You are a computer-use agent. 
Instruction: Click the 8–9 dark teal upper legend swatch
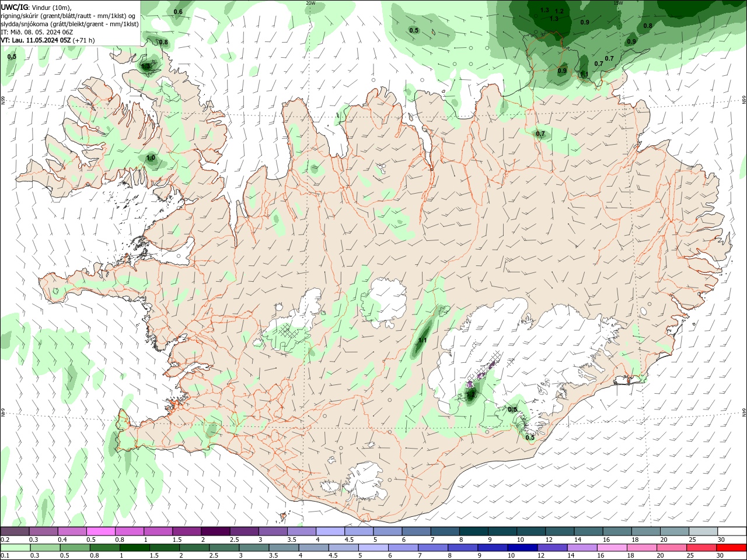(474, 531)
